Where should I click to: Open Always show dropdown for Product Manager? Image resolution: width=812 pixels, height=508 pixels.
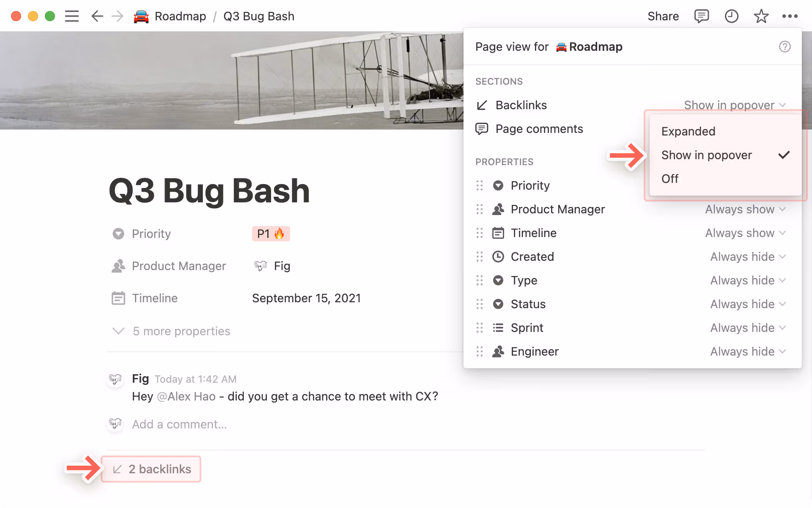point(746,209)
